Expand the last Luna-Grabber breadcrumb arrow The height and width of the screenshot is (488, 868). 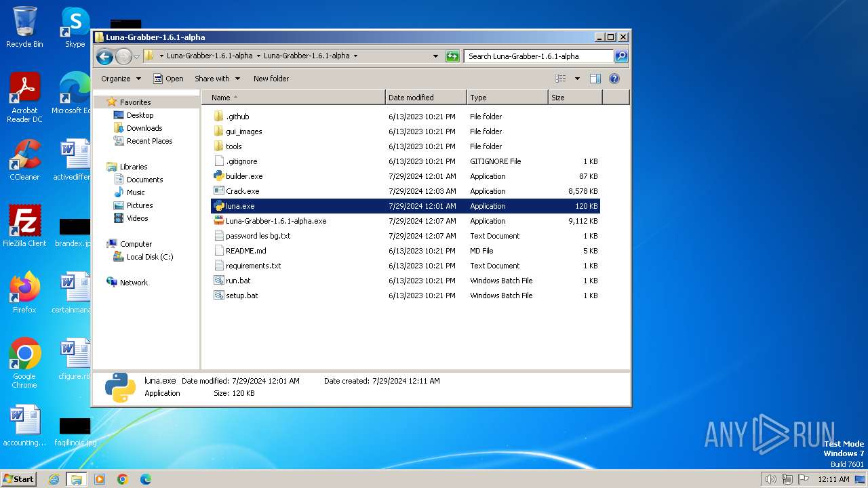pyautogui.click(x=355, y=56)
